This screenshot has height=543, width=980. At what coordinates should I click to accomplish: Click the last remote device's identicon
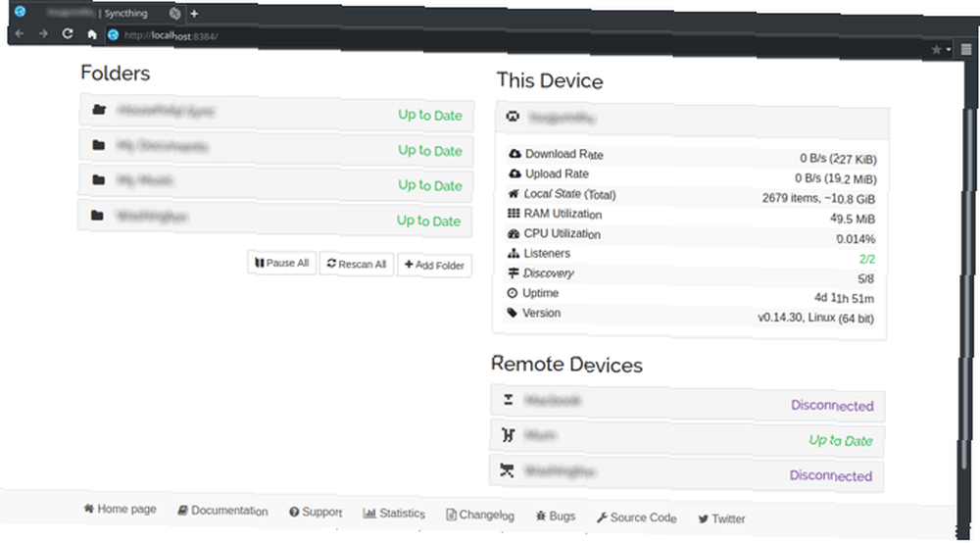(x=507, y=470)
